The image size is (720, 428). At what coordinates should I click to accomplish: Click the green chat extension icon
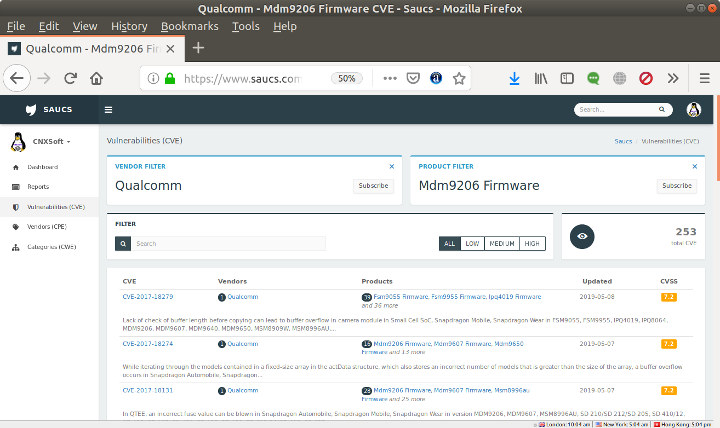point(593,79)
